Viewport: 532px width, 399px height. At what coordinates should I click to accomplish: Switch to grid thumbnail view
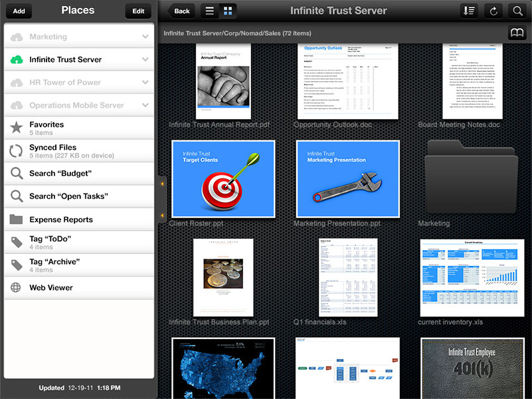pyautogui.click(x=228, y=11)
